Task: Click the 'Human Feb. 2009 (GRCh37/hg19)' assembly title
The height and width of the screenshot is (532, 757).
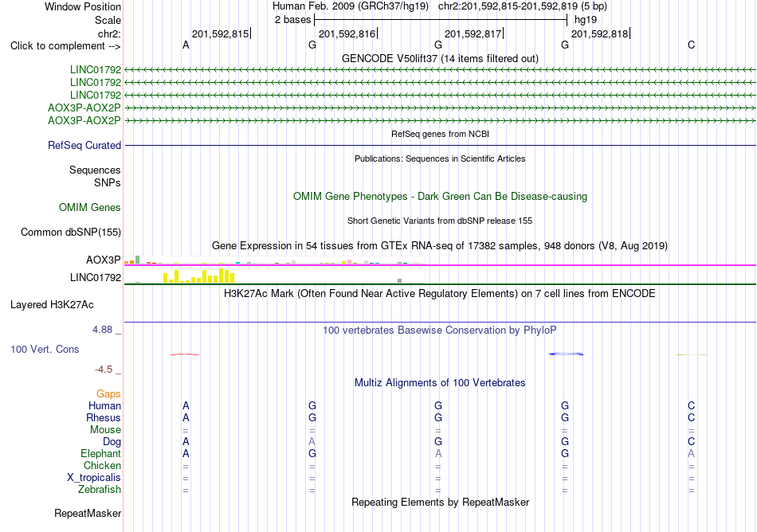Action: (x=350, y=6)
